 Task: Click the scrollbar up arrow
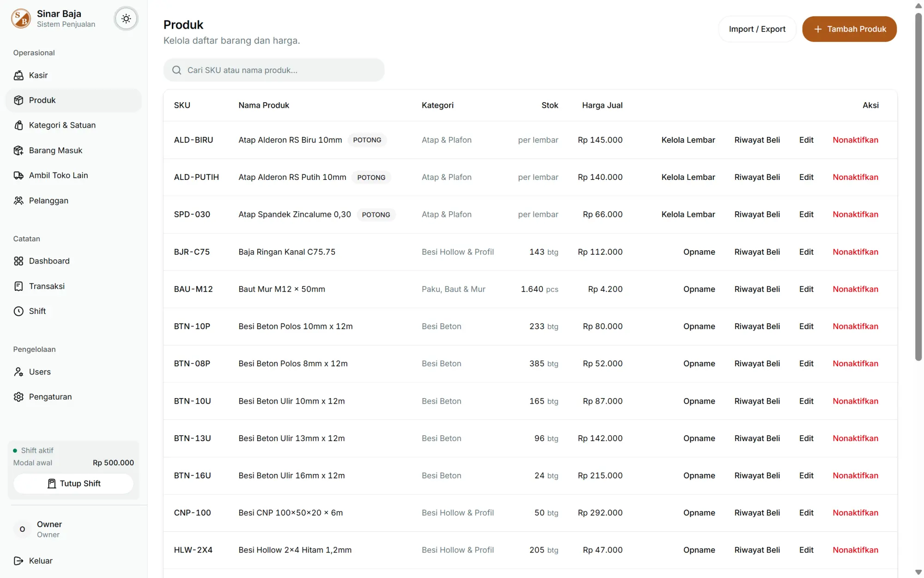coord(918,6)
